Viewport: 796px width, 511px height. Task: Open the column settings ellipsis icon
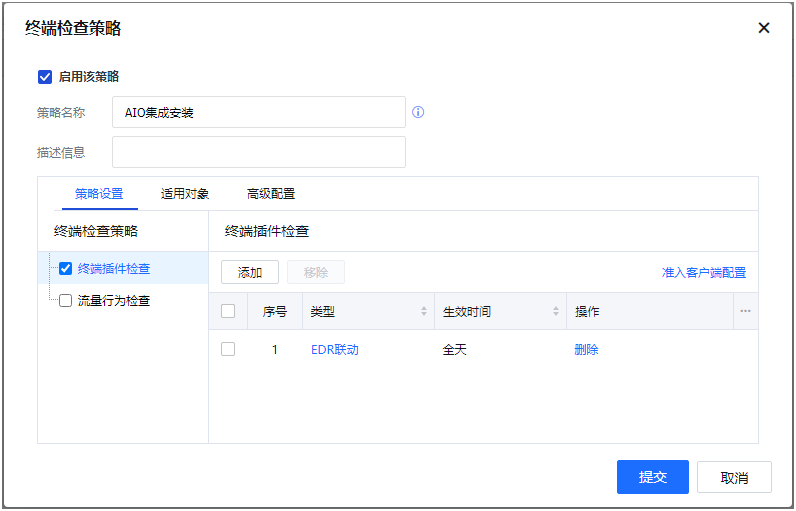(x=745, y=311)
